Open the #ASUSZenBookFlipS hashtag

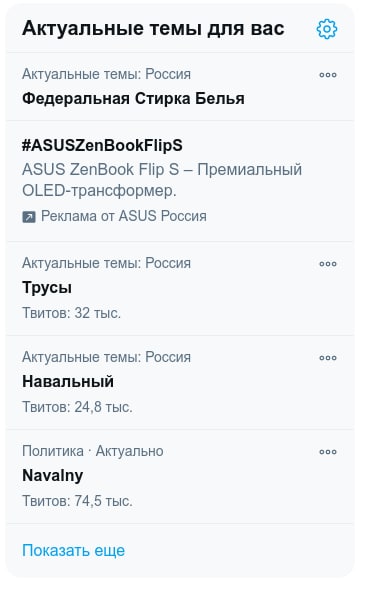[102, 145]
